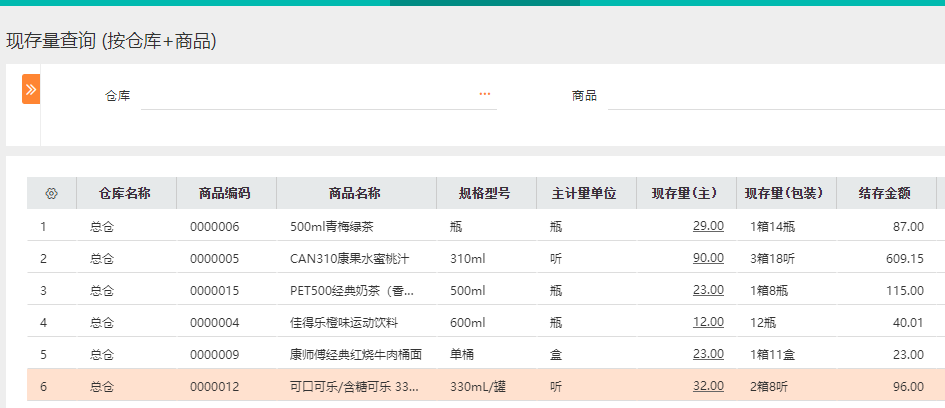945x408 pixels.
Task: Click specification 330mL/罐 cell
Action: (x=477, y=387)
